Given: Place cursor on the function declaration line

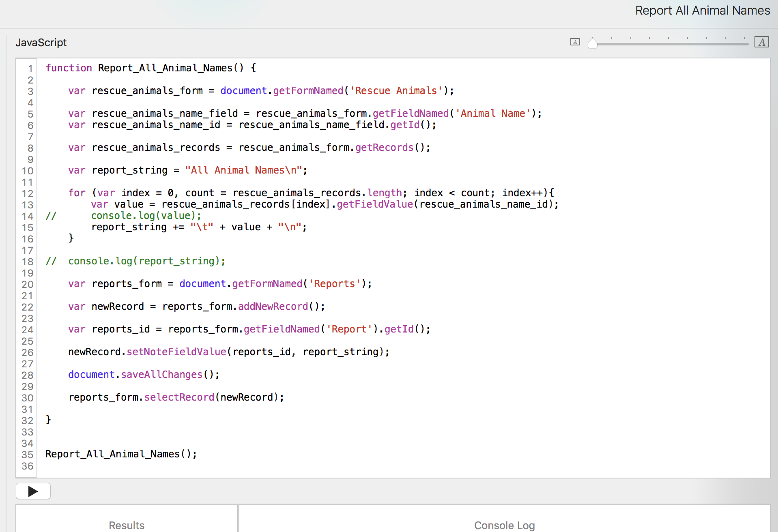Looking at the screenshot, I should [150, 68].
